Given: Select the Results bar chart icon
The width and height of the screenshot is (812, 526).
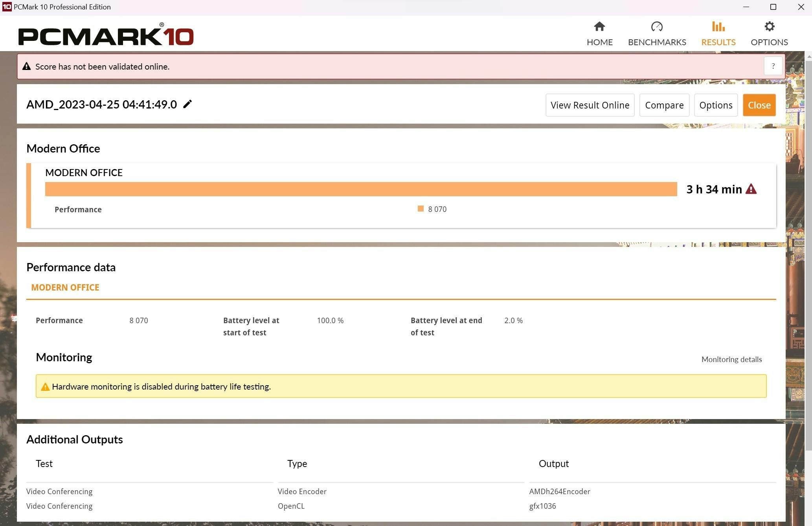Looking at the screenshot, I should (x=718, y=27).
